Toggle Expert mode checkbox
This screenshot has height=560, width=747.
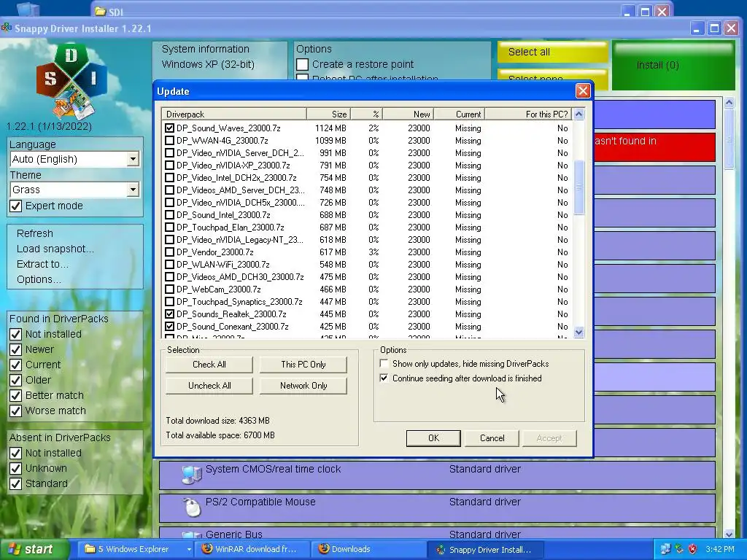16,206
